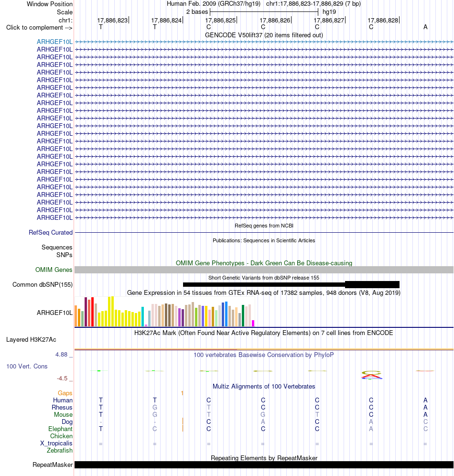Click the 4.88 PhyloP upper scale value

point(61,355)
